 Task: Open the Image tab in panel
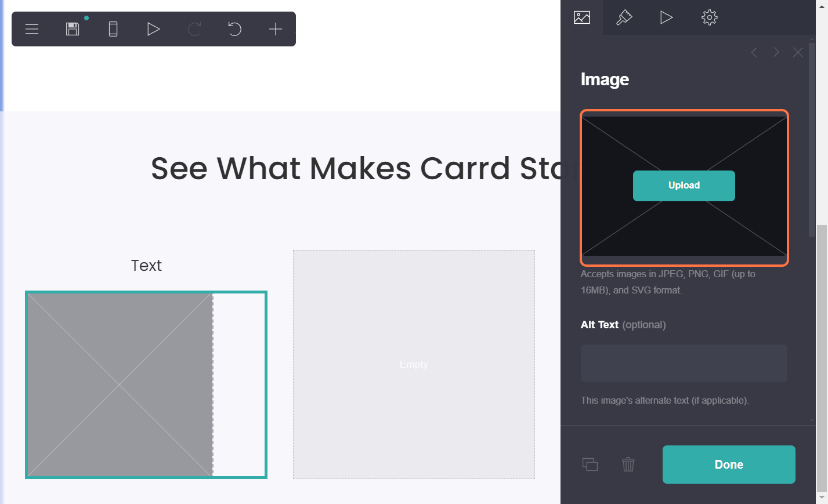tap(582, 17)
